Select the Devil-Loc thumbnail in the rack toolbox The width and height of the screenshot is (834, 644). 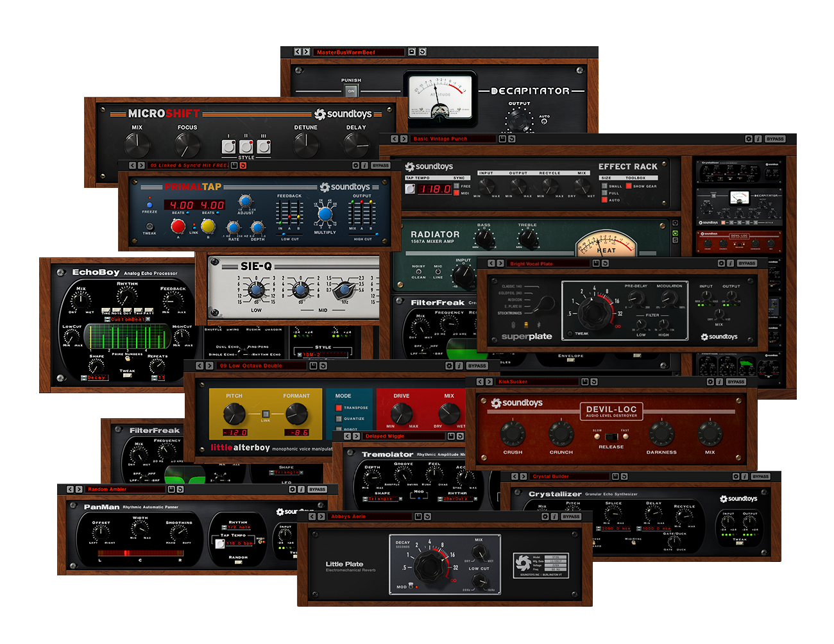coord(739,242)
